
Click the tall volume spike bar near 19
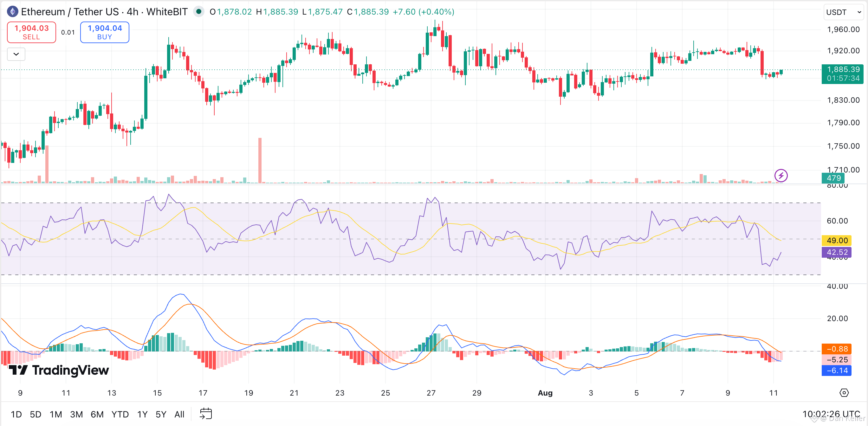tap(260, 160)
